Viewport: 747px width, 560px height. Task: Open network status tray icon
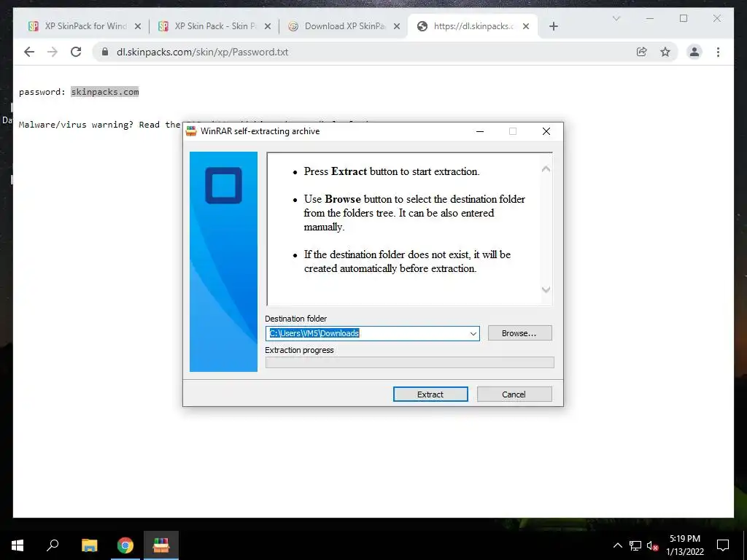click(635, 545)
